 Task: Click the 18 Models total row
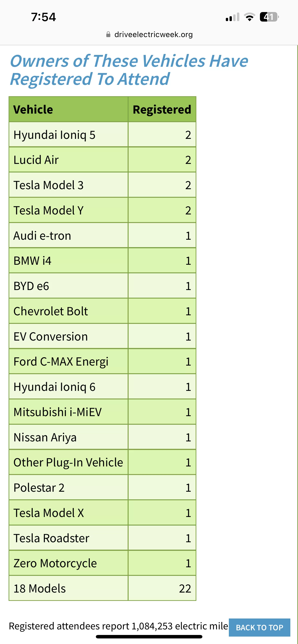coord(102,588)
